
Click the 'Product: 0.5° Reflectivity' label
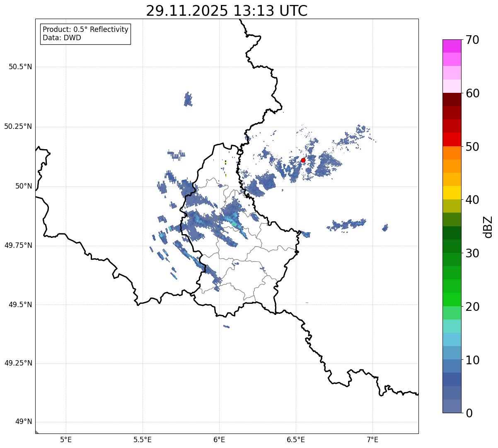(85, 29)
